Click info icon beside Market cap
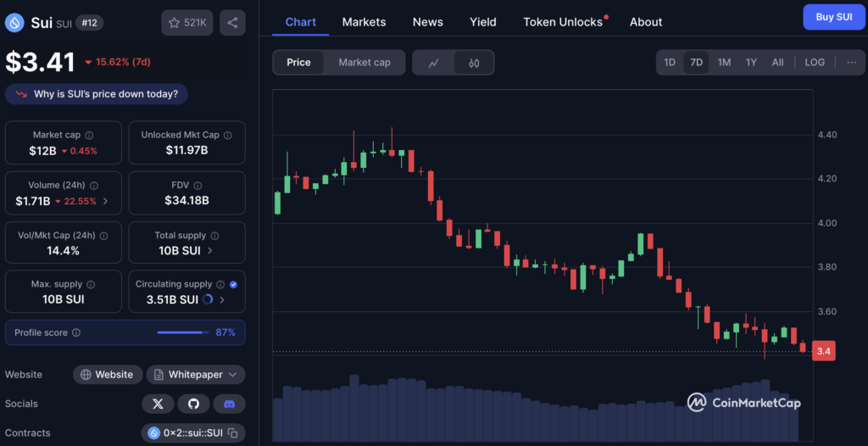The image size is (868, 446). [x=90, y=135]
